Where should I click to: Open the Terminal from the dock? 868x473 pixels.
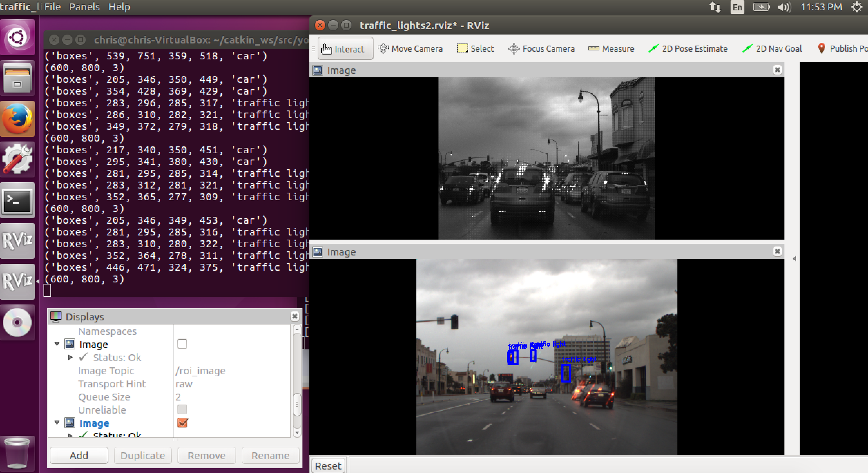pos(18,200)
